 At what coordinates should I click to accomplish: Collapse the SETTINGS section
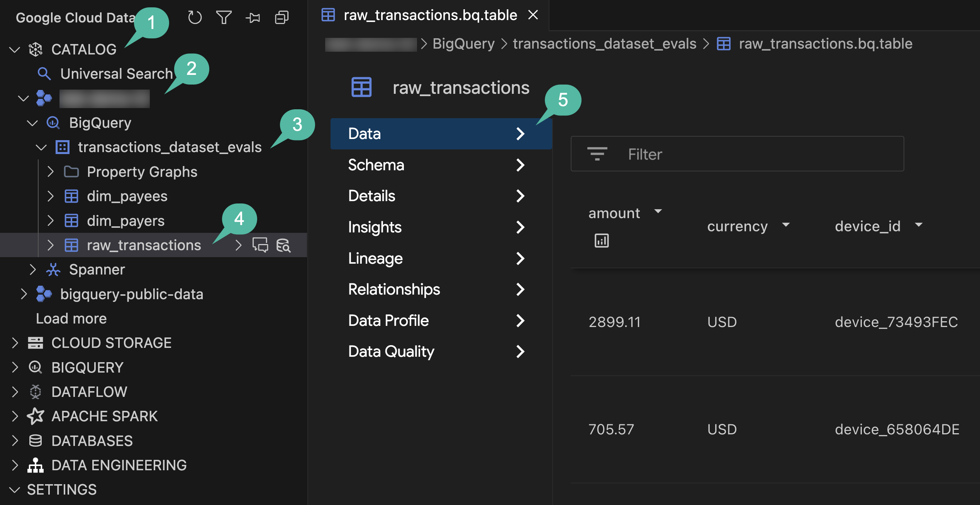coord(14,490)
